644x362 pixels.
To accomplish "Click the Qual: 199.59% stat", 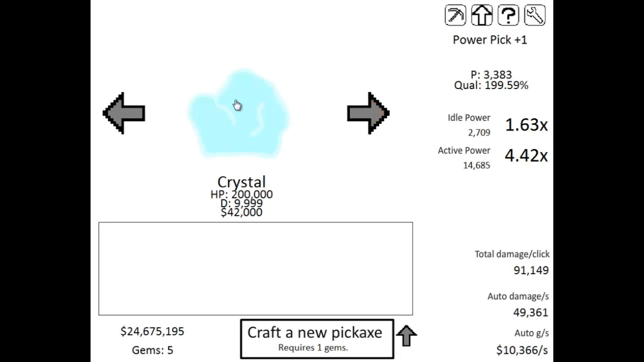I will point(491,85).
